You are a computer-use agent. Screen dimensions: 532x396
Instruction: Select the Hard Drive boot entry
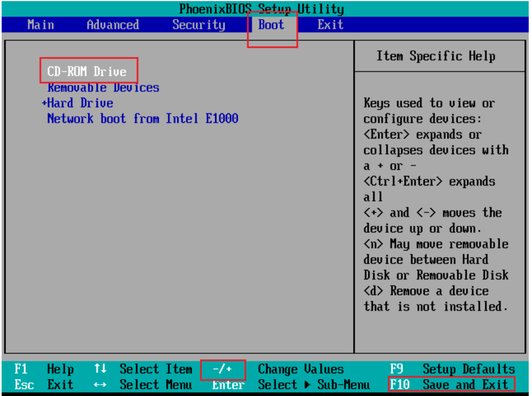point(80,103)
